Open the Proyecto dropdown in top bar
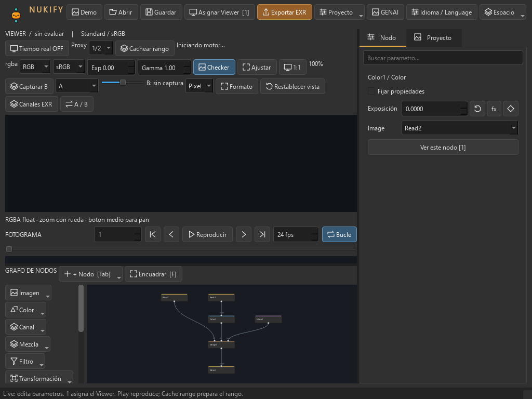532x399 pixels. [340, 12]
